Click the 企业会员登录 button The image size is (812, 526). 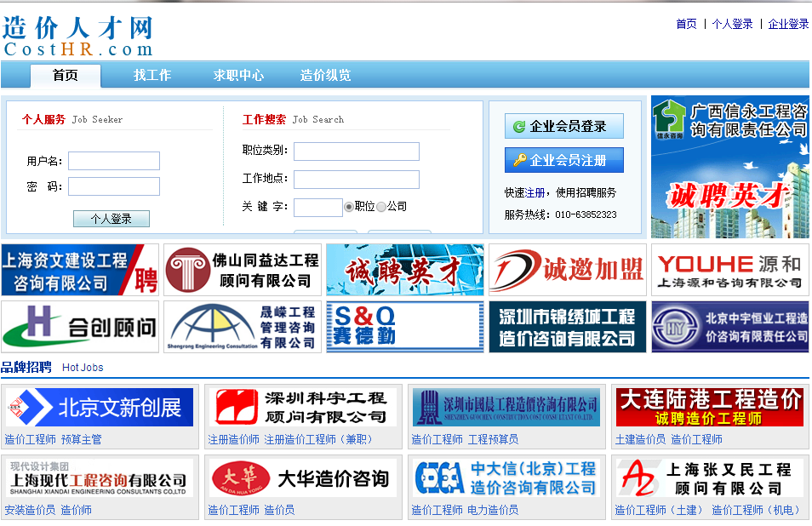pyautogui.click(x=564, y=126)
